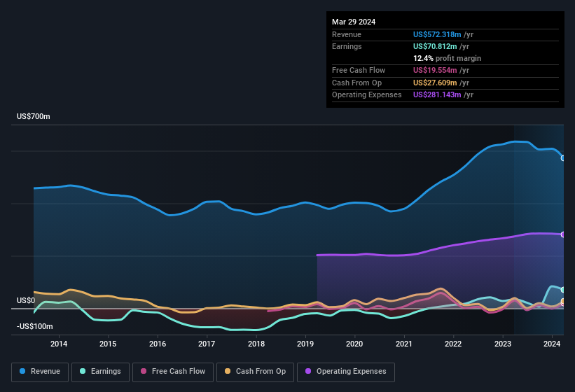Click the US$281.143m operating expenses value
575x392 pixels.
[437, 95]
